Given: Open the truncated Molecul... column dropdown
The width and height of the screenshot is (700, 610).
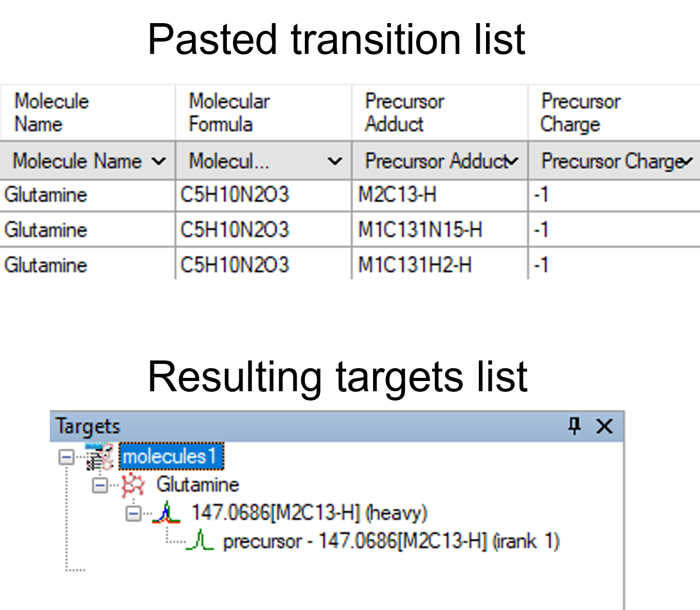Looking at the screenshot, I should 335,161.
